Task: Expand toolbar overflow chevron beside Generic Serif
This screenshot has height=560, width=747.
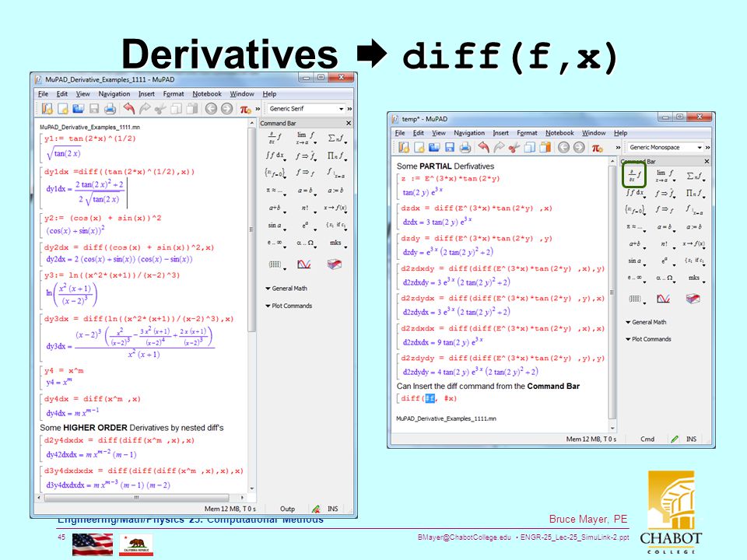Action: 349,109
